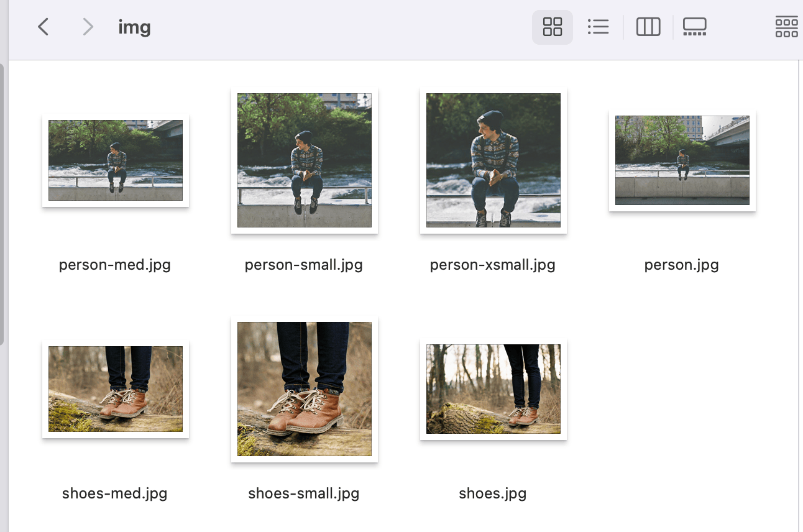Open the group-by options icon
This screenshot has height=532, width=803.
point(786,27)
